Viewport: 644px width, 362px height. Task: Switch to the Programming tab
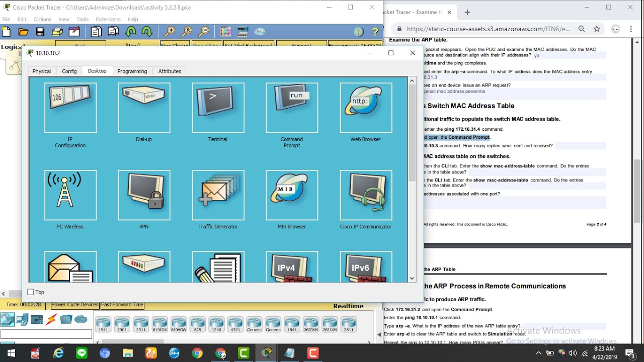[x=132, y=71]
